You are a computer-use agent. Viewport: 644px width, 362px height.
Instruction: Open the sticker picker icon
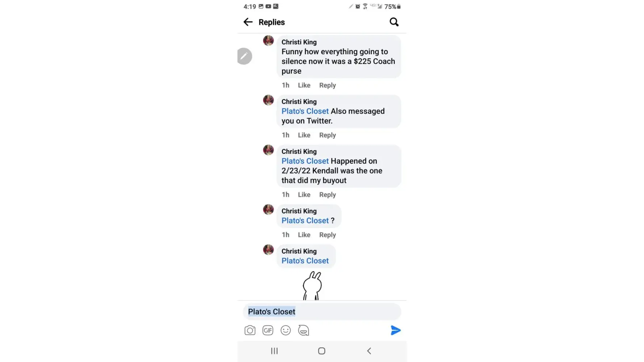(304, 330)
